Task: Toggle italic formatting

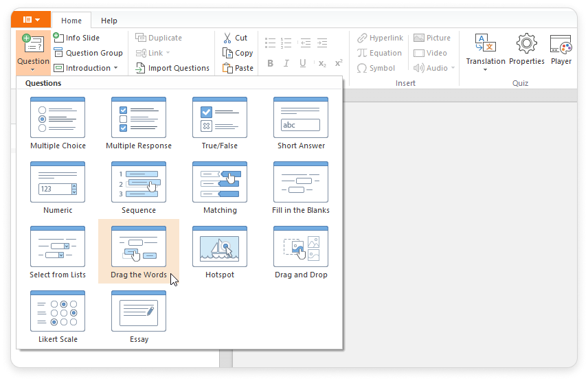Action: click(x=286, y=63)
